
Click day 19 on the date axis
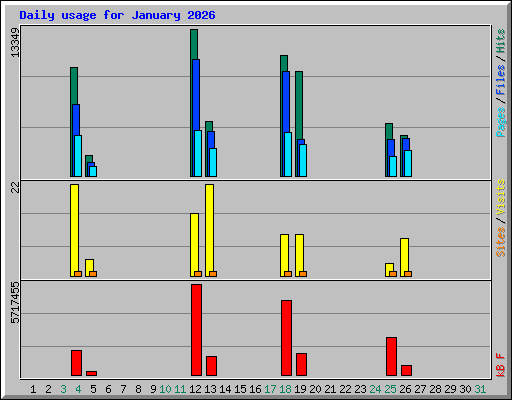(x=300, y=389)
